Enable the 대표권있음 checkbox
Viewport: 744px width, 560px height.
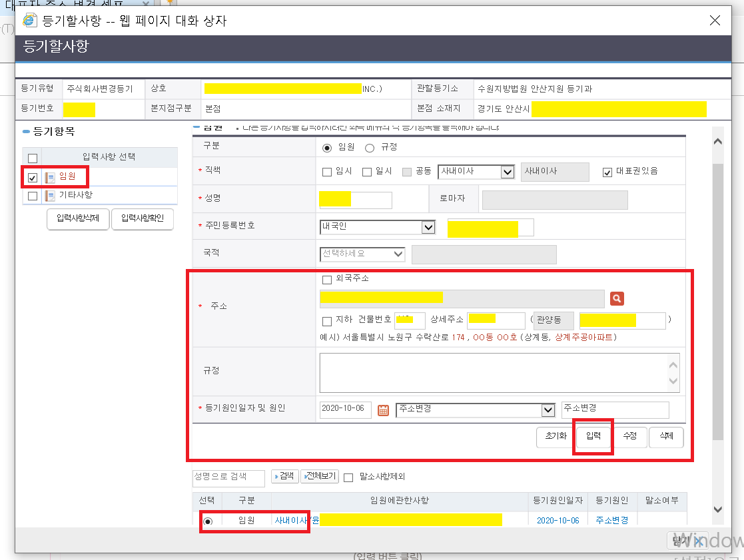(x=607, y=171)
